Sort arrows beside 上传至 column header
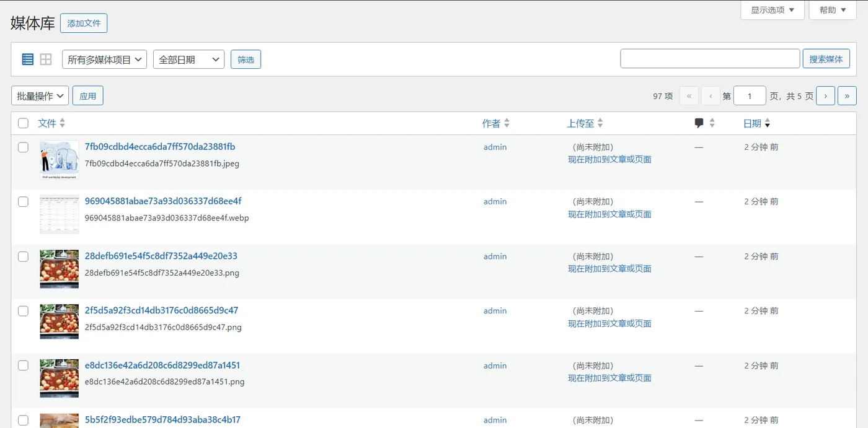This screenshot has width=868, height=428. [x=600, y=123]
